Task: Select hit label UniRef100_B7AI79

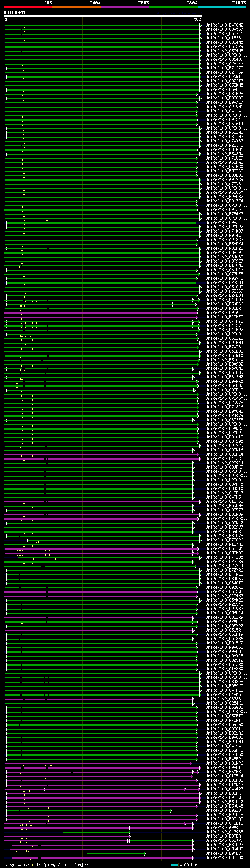Action: (x=224, y=68)
